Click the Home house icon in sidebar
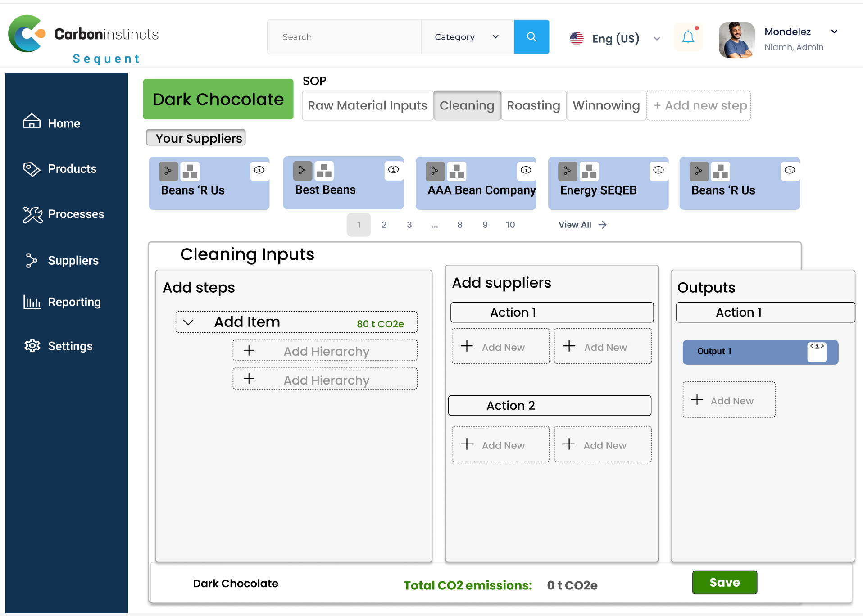Image resolution: width=863 pixels, height=616 pixels. [x=32, y=122]
